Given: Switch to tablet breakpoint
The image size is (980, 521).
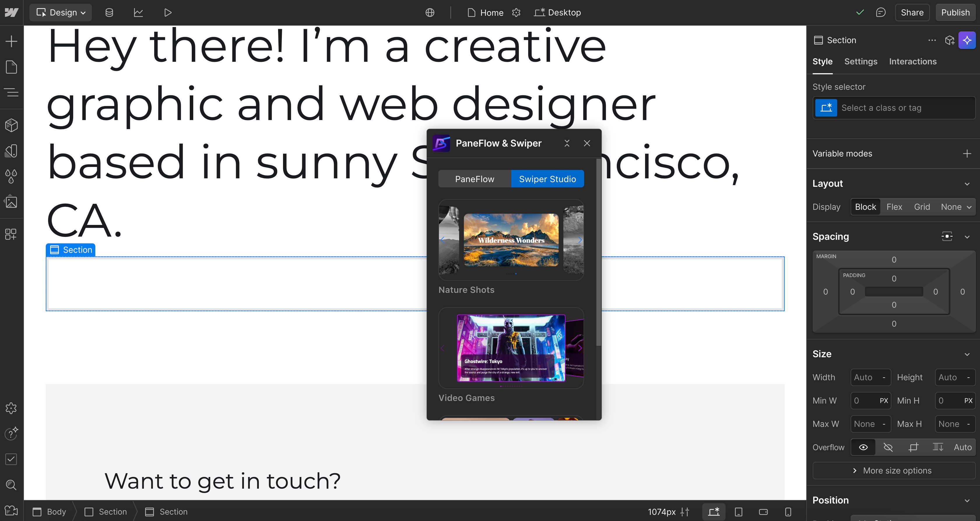Looking at the screenshot, I should (x=738, y=511).
